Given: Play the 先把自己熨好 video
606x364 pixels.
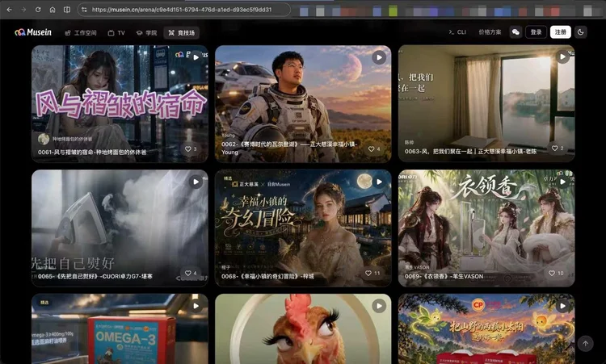Looking at the screenshot, I should 196,182.
